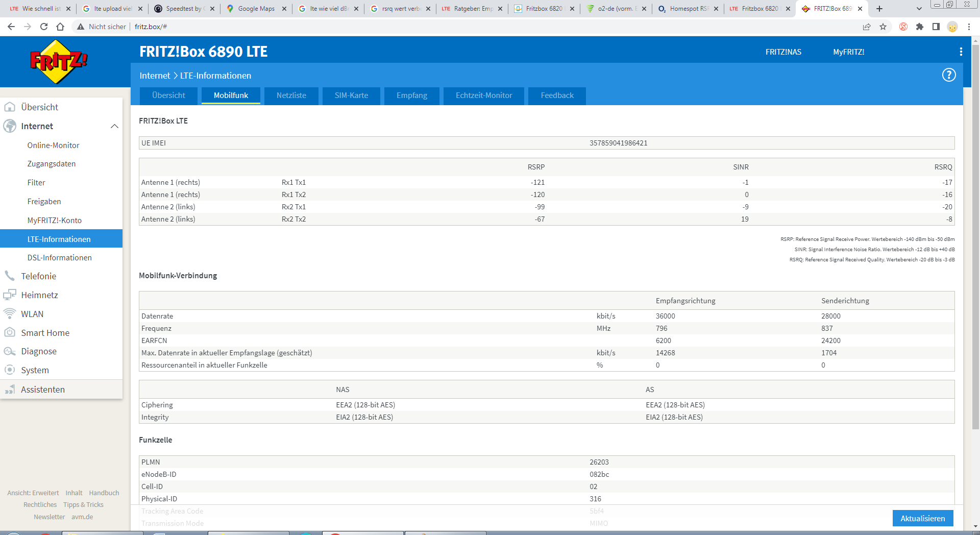
Task: Switch to the Empfang tab
Action: click(412, 95)
